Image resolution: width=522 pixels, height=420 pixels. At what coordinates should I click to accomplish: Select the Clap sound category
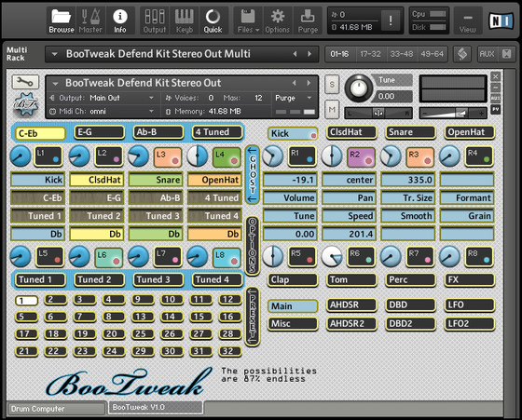tap(293, 279)
